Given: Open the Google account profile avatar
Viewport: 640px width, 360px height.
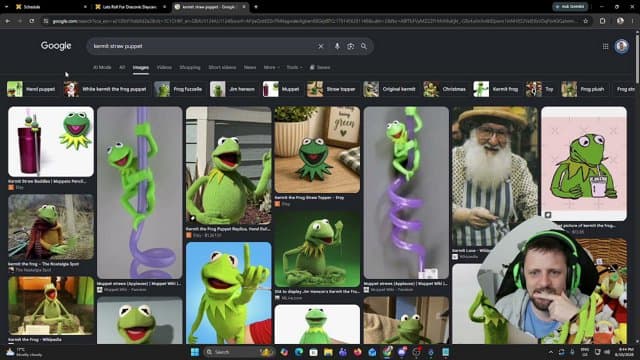Looking at the screenshot, I should pos(622,46).
